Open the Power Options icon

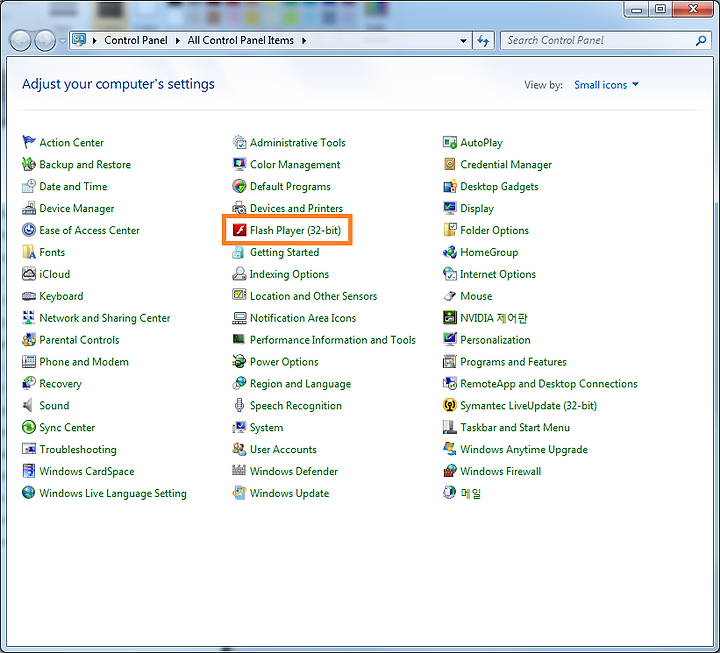(239, 362)
